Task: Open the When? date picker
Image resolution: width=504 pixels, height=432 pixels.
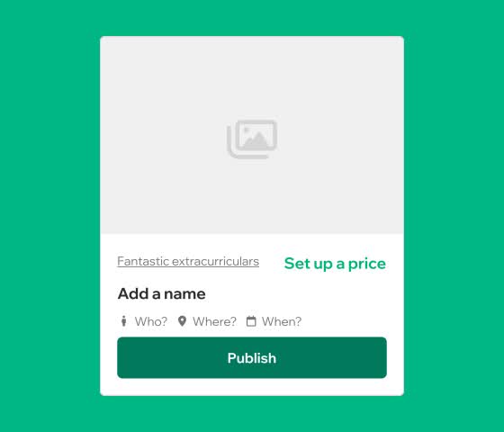Action: point(282,321)
